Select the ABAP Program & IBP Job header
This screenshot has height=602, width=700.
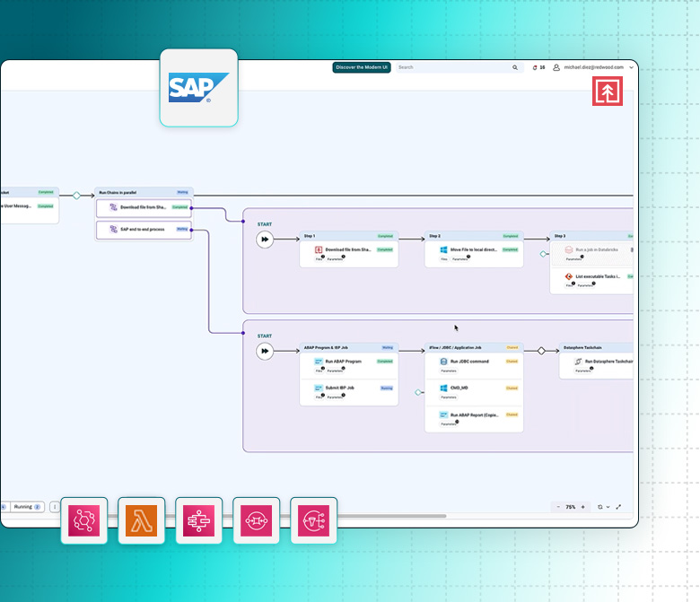349,347
